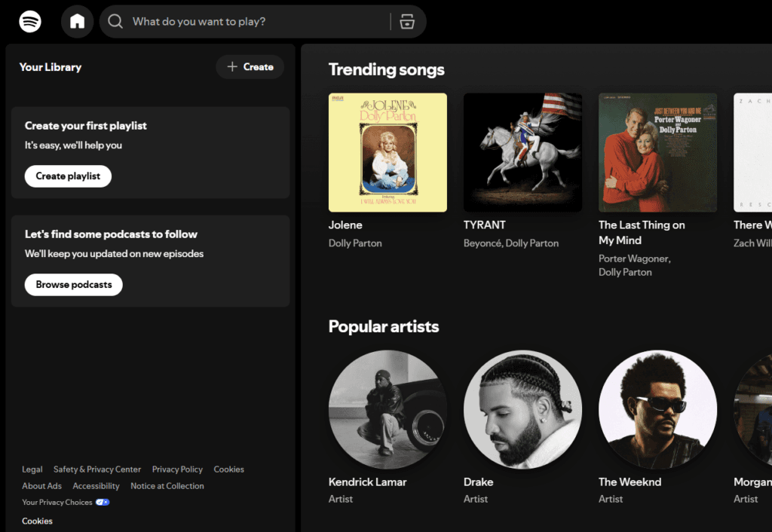Open the Cookies link beside Privacy Policy
772x532 pixels.
pos(228,469)
